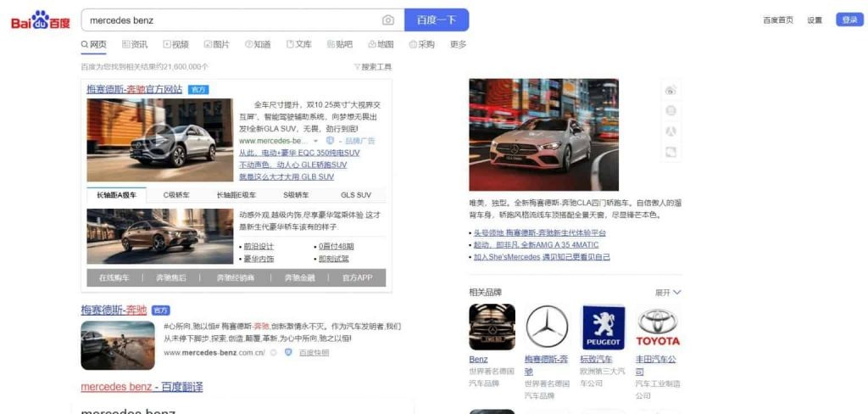Click 0首付48期 link
Screen dimensions: 868x414
point(336,247)
